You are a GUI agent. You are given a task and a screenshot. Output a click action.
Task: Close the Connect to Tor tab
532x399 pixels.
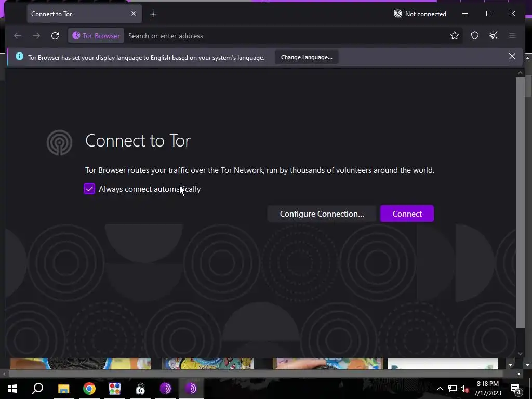[x=134, y=14]
